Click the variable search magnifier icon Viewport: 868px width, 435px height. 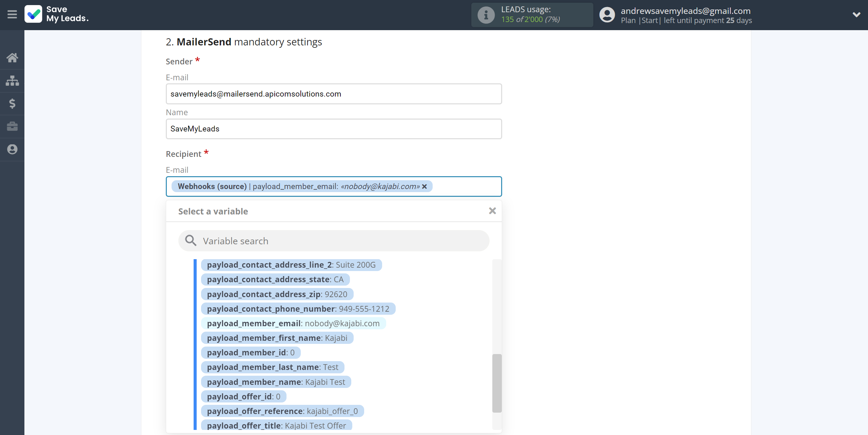191,241
